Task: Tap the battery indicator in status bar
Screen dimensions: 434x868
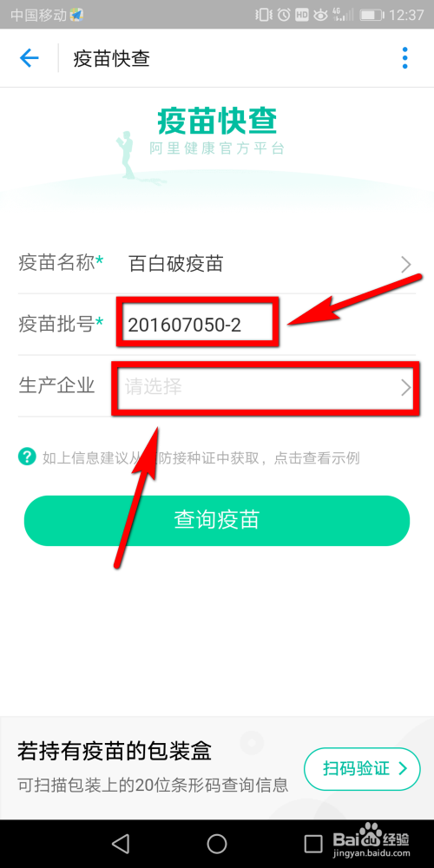Action: point(372,15)
